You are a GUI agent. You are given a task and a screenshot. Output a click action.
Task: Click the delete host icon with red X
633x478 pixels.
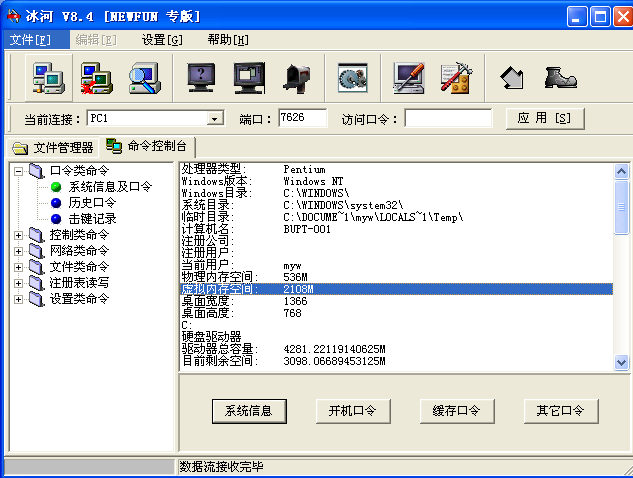[x=96, y=78]
